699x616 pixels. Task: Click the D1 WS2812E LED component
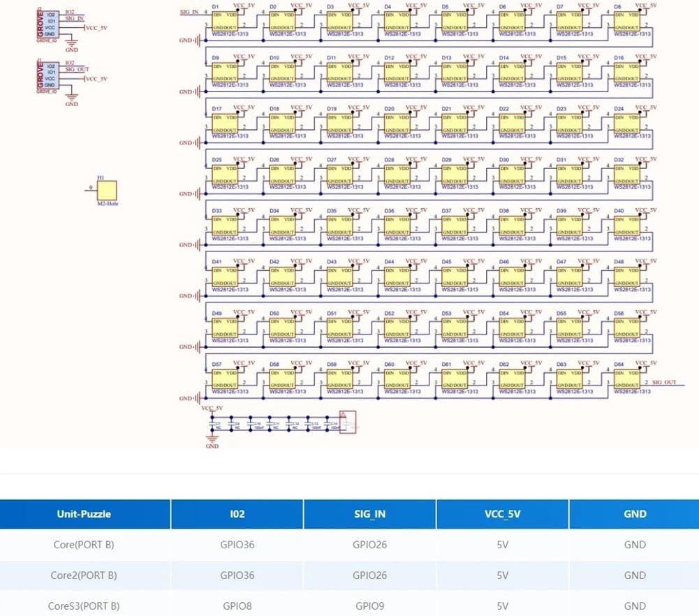coord(224,21)
